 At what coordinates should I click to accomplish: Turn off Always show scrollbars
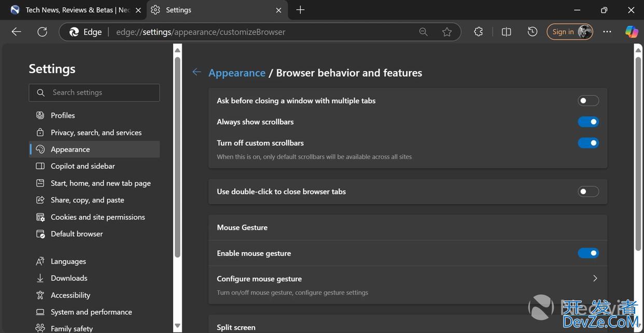coord(588,122)
